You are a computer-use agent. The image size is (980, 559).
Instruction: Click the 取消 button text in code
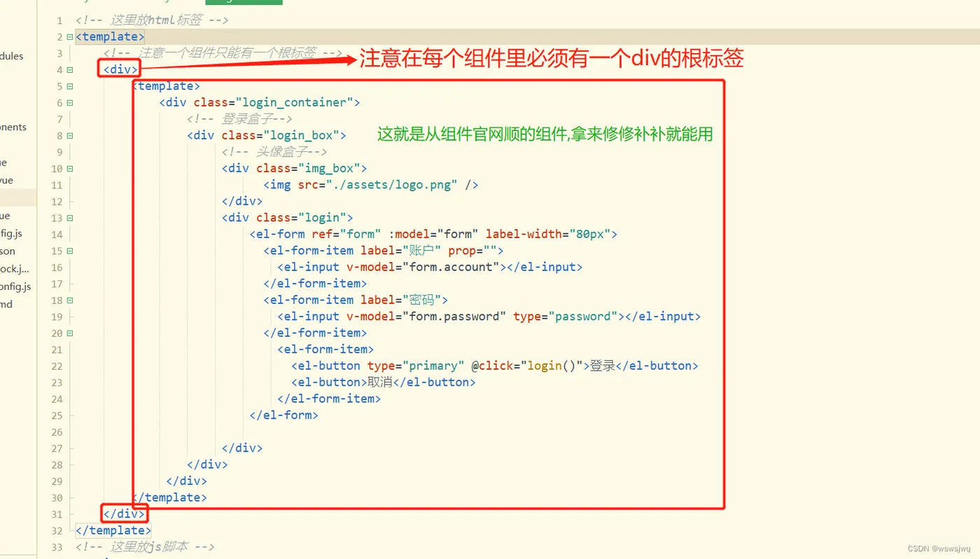coord(380,382)
